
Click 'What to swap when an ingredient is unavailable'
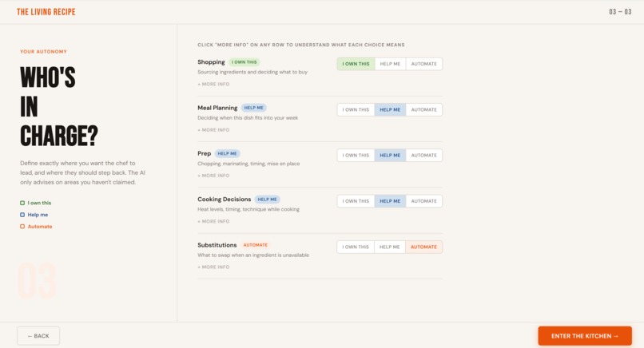click(253, 255)
